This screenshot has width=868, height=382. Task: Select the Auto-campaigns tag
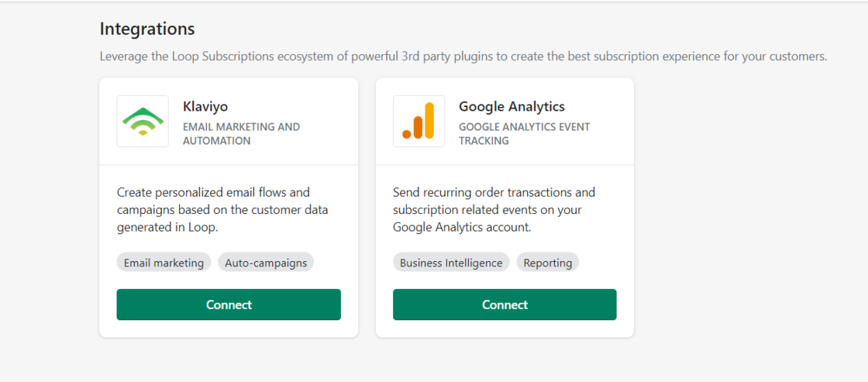266,263
